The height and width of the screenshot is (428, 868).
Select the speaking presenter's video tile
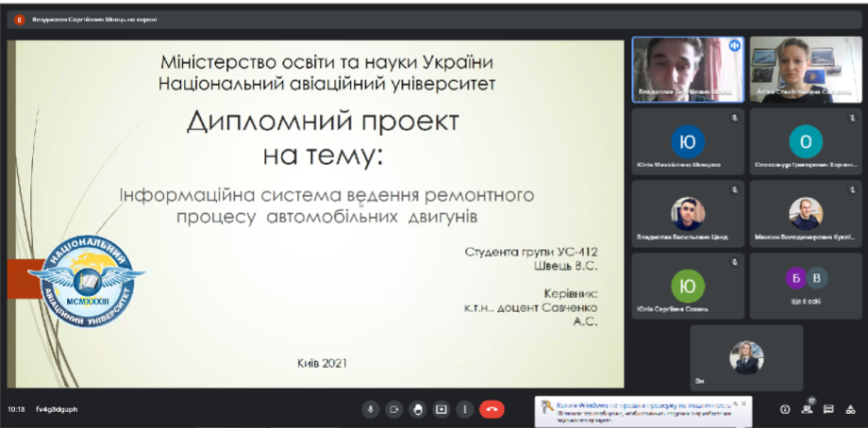point(688,70)
